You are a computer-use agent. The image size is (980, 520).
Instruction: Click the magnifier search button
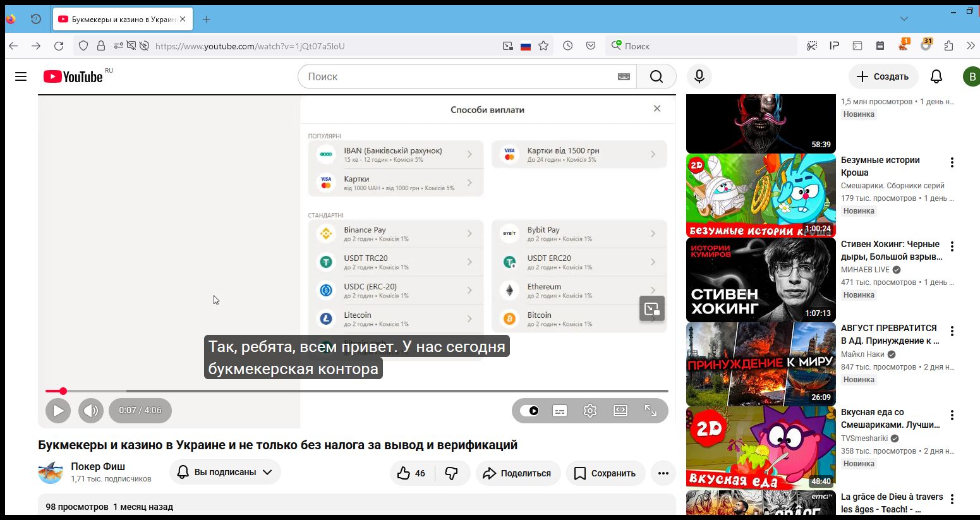(656, 76)
